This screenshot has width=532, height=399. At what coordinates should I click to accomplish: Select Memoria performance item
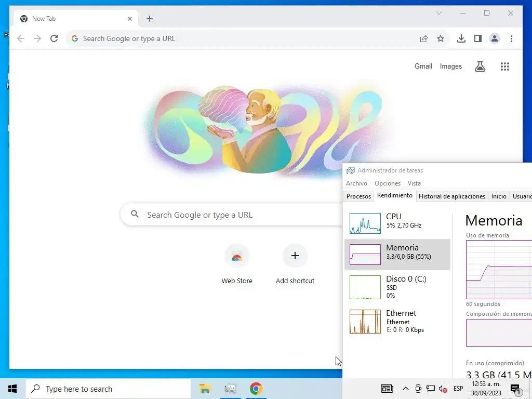tap(397, 255)
